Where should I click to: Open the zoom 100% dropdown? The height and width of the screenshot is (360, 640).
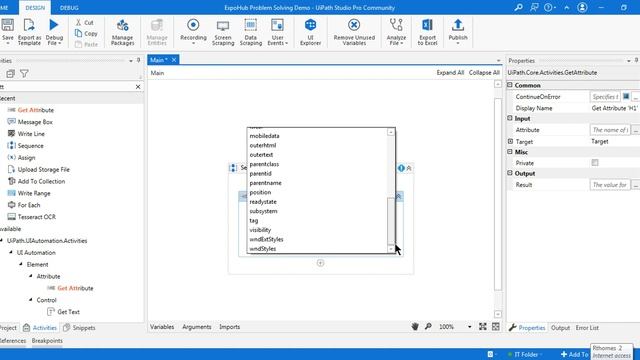pyautogui.click(x=469, y=327)
